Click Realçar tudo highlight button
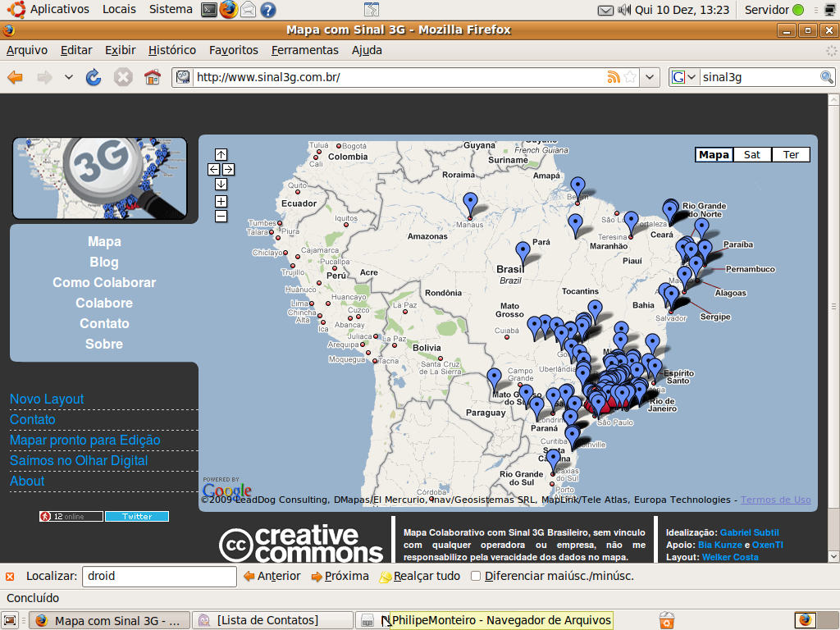 419,577
